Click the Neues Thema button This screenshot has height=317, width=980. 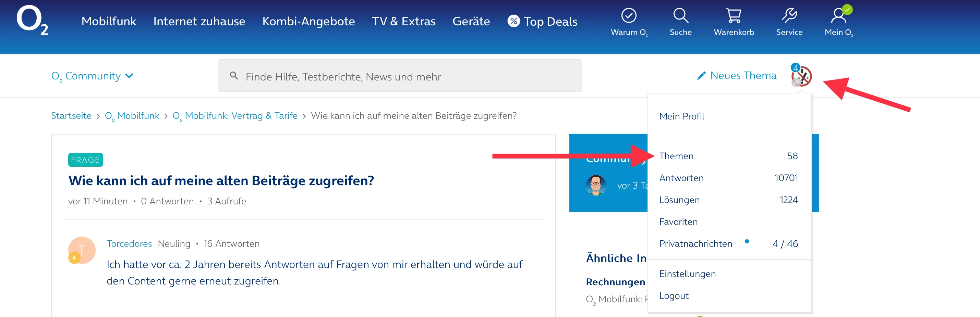tap(737, 76)
